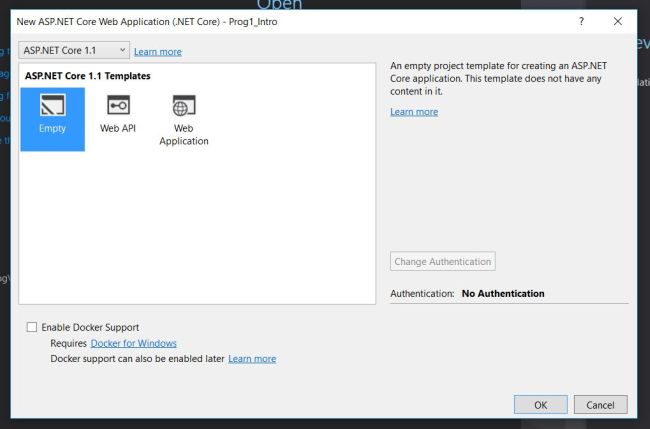The image size is (650, 429).
Task: Click Learn more link about Docker support
Action: pos(252,358)
